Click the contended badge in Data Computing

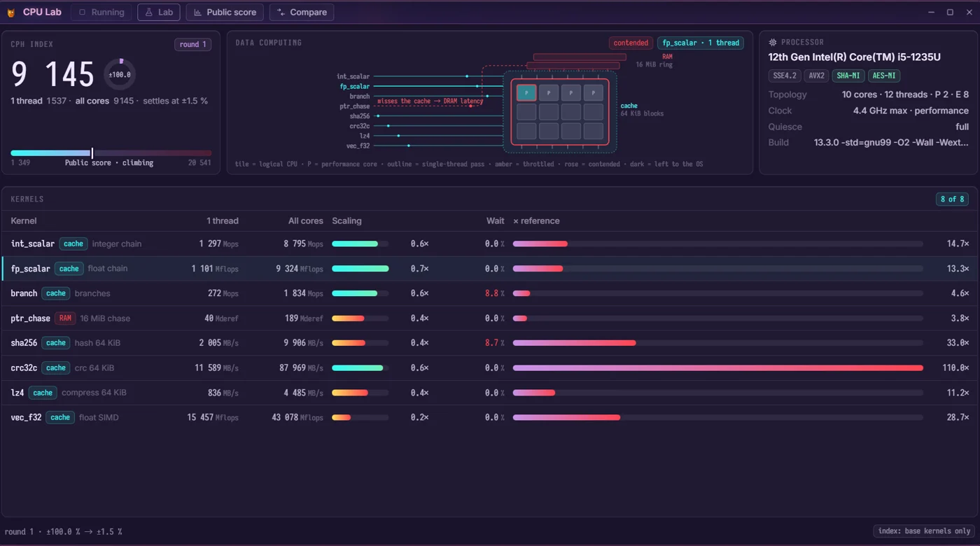[631, 43]
